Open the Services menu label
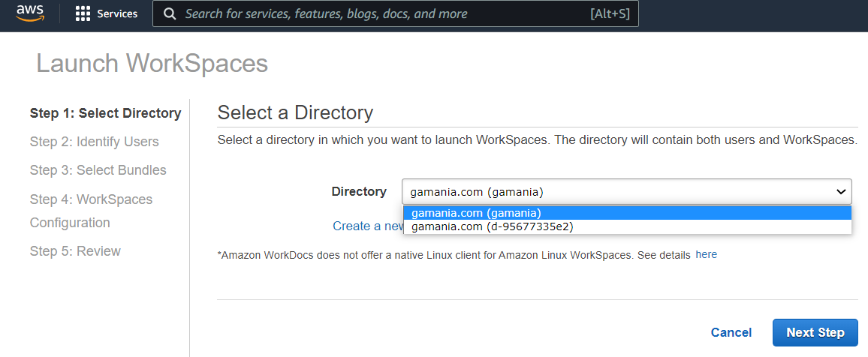This screenshot has width=868, height=357. [117, 14]
